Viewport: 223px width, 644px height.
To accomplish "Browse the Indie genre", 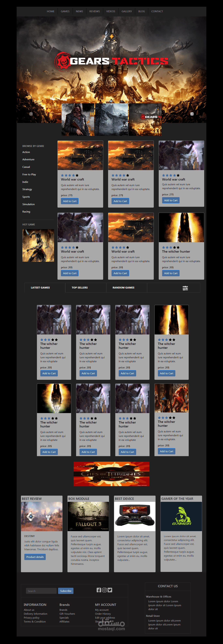I will [x=25, y=182].
